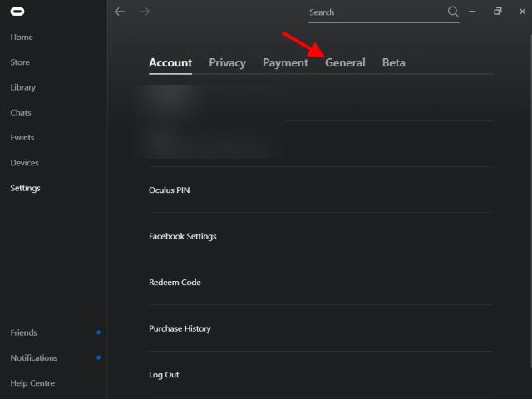Select the Payment tab
The image size is (532, 399).
(285, 63)
